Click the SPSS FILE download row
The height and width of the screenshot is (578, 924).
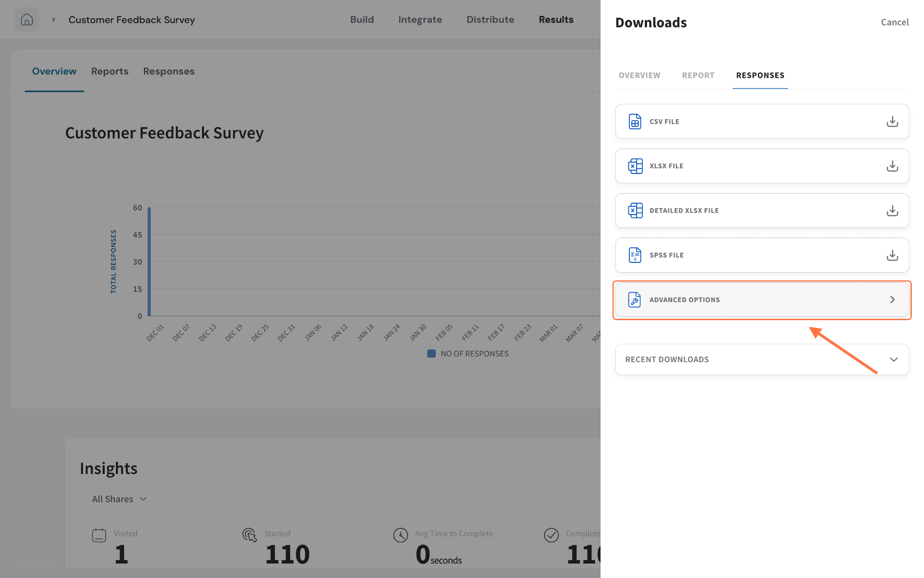[x=762, y=255]
